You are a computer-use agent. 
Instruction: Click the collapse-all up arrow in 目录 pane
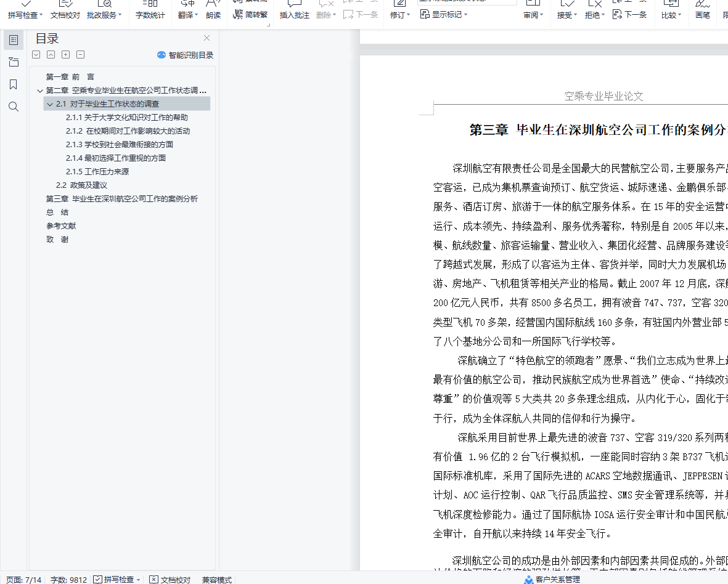tap(51, 55)
